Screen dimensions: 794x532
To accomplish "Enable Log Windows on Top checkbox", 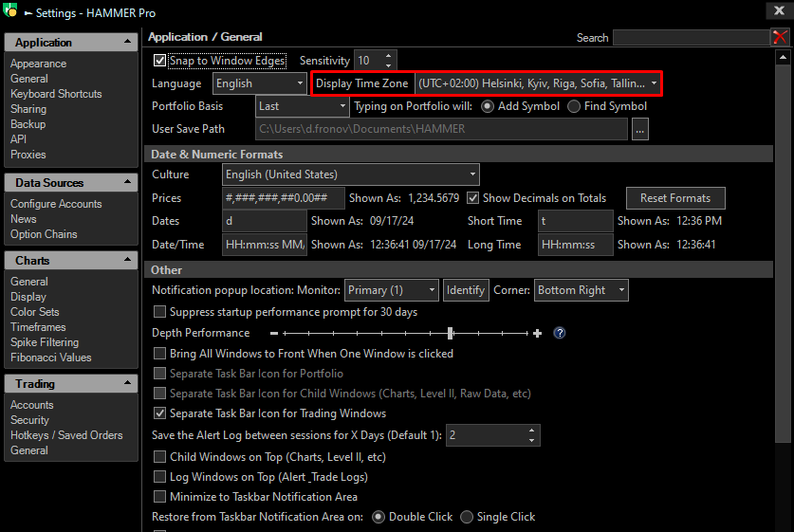I will click(x=159, y=477).
